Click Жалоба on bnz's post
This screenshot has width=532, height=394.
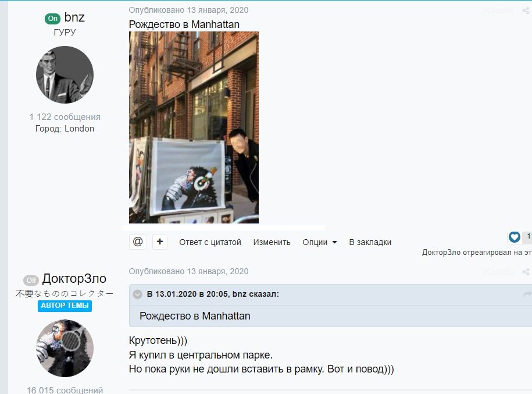click(x=498, y=10)
